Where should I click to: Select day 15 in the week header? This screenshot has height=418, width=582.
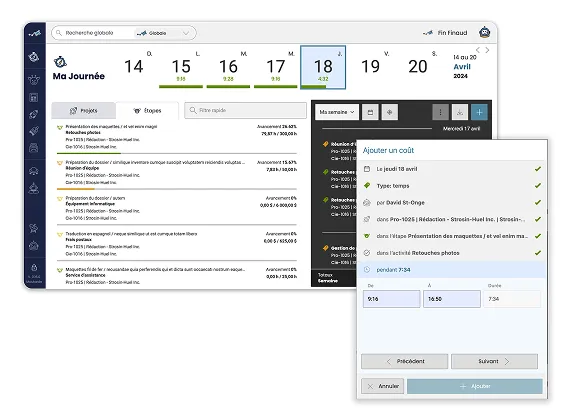[x=181, y=68]
